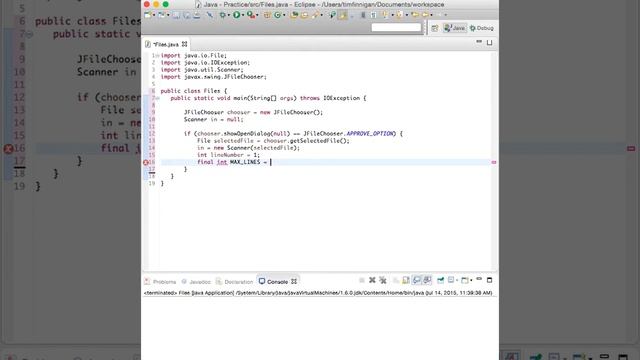Viewport: 640px width, 360px height.
Task: Maximize the Console view
Action: [490, 280]
